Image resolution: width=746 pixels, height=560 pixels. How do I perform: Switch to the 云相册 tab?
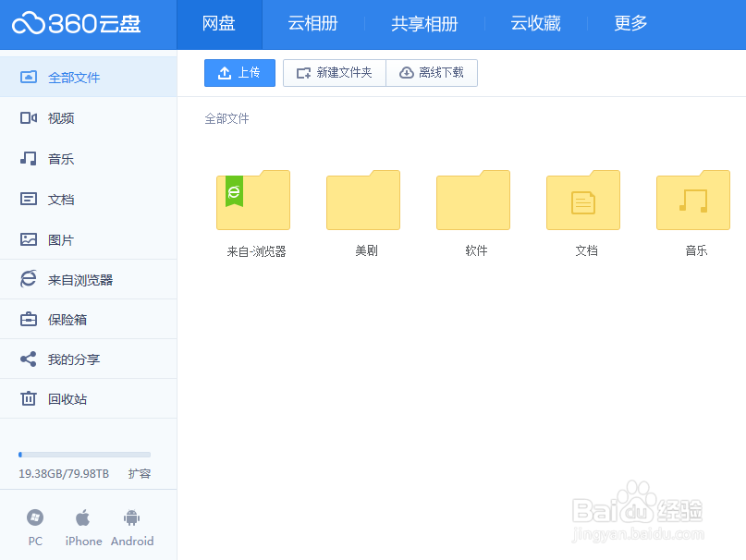click(313, 24)
